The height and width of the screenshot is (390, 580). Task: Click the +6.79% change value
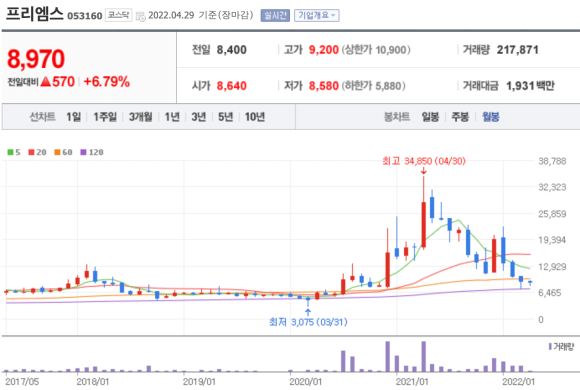(107, 82)
